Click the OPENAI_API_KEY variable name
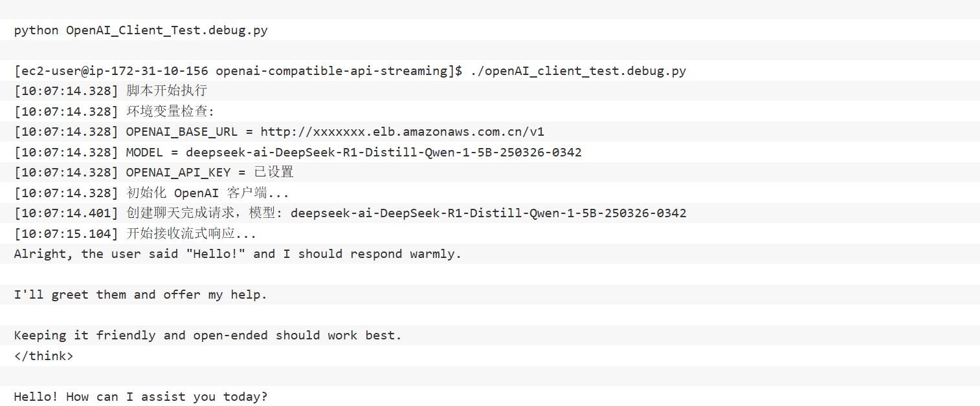980x406 pixels. 178,173
